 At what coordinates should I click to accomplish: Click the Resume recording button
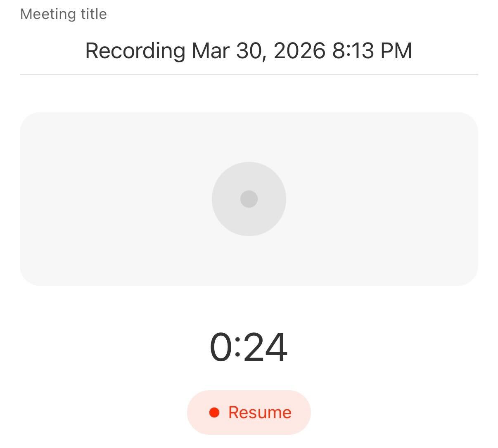coord(249,412)
